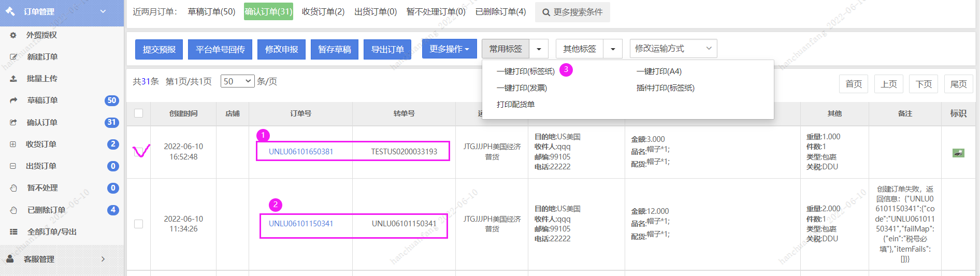The width and height of the screenshot is (980, 276).
Task: Click the user icon beside 客服管理
Action: click(x=10, y=259)
